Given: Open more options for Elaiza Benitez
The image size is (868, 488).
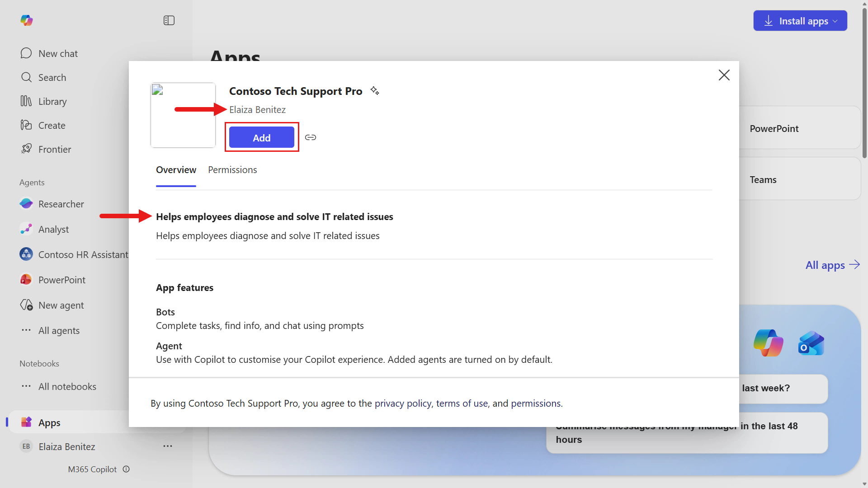Looking at the screenshot, I should (167, 446).
